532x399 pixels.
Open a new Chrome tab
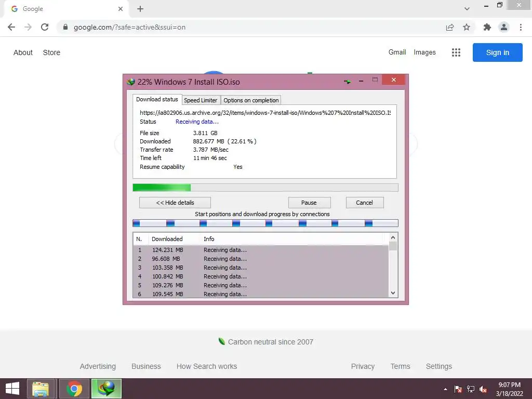click(x=140, y=9)
